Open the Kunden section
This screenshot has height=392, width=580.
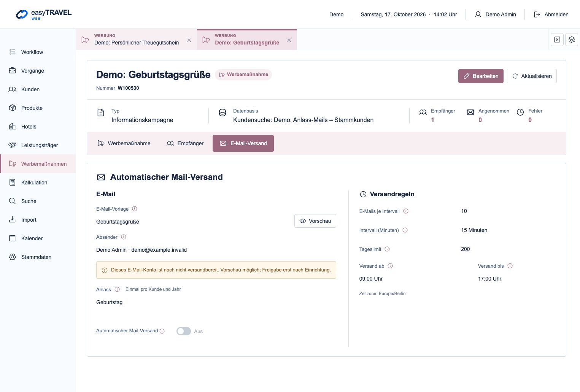pyautogui.click(x=38, y=89)
